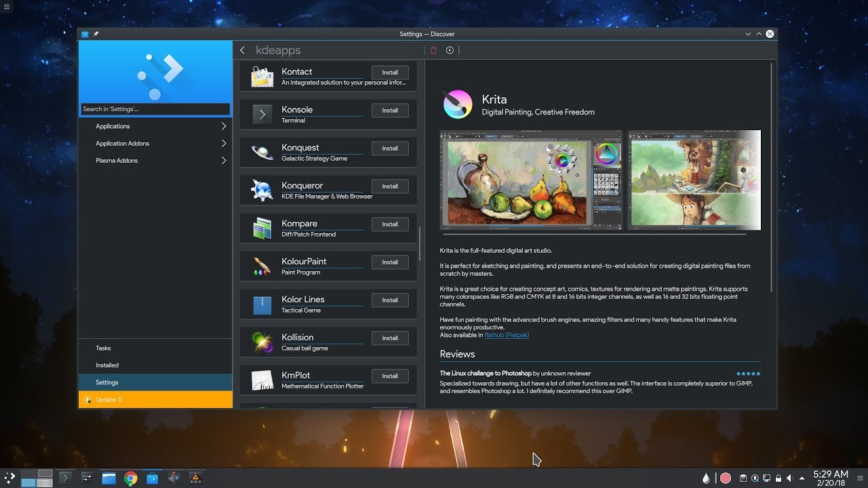This screenshot has height=488, width=868.
Task: Click the KolourPaint brush icon
Action: [262, 266]
